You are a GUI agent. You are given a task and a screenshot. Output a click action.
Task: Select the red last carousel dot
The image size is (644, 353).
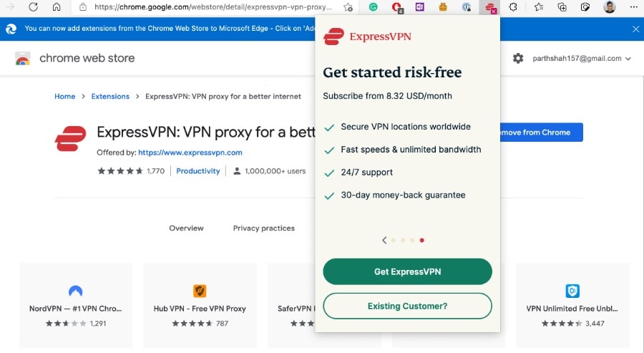[421, 241]
